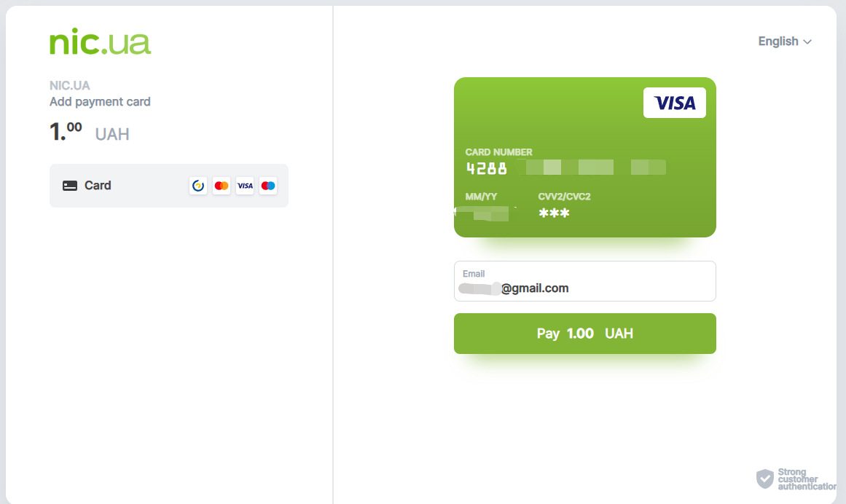Click the Mastercard icon in payment methods

pos(222,186)
